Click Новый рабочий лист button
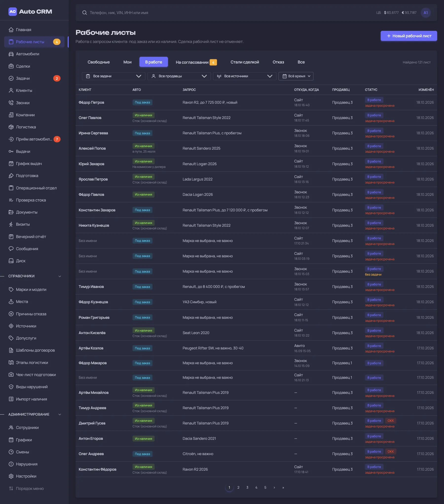 coord(409,36)
